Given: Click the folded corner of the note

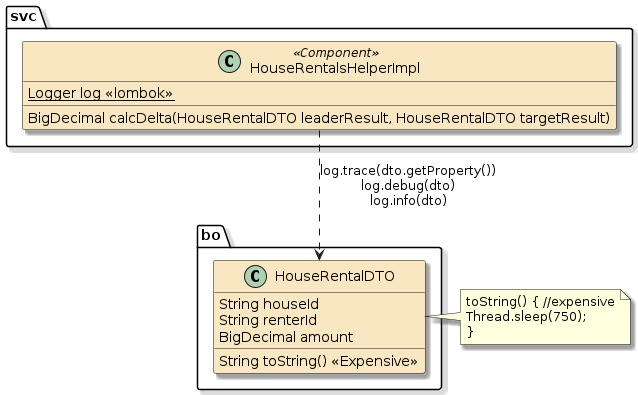Looking at the screenshot, I should [x=625, y=295].
